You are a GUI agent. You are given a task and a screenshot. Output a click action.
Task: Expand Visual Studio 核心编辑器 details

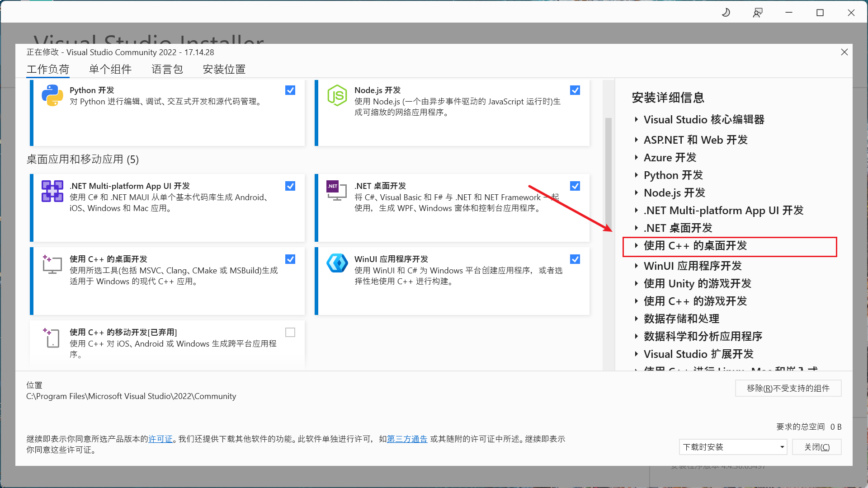(636, 120)
